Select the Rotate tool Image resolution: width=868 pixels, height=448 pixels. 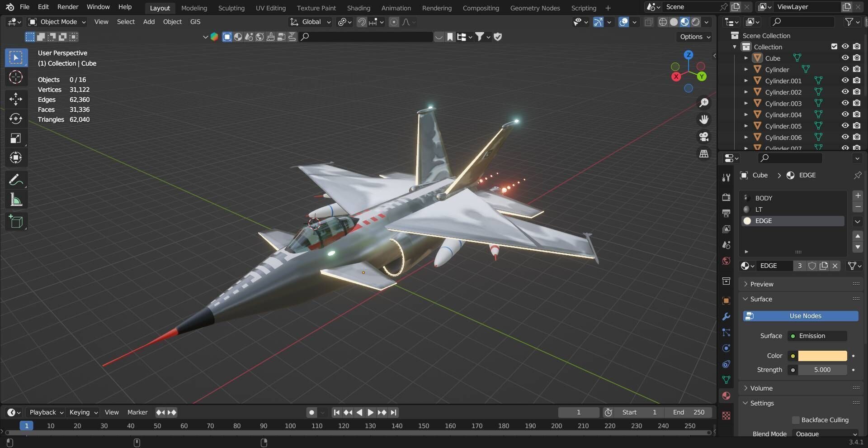(x=16, y=119)
